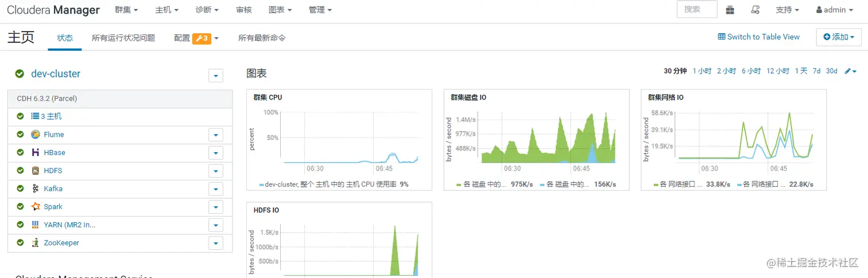Open the running commands icon in header
Screen dimensions: 868x278
pyautogui.click(x=755, y=10)
